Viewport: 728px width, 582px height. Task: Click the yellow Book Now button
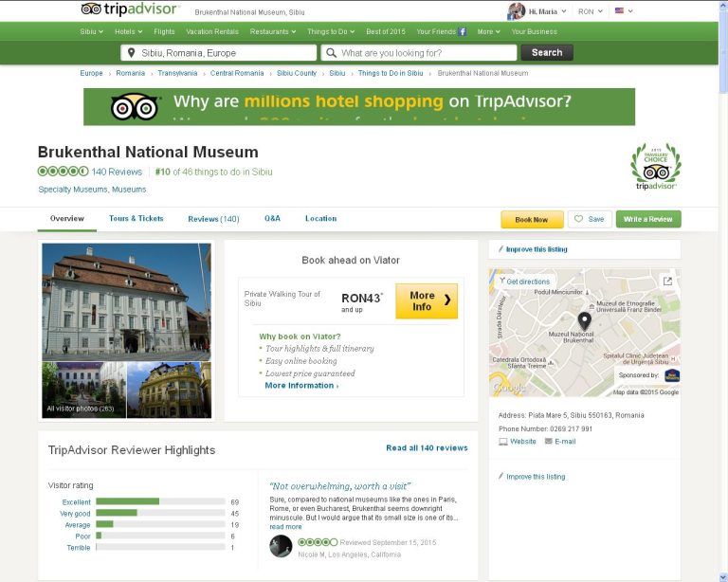tap(532, 220)
